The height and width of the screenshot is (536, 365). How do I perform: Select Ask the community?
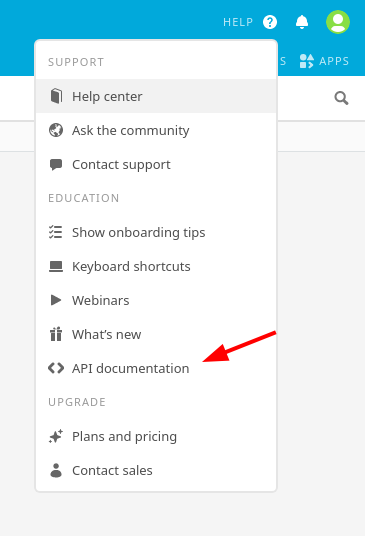click(156, 130)
